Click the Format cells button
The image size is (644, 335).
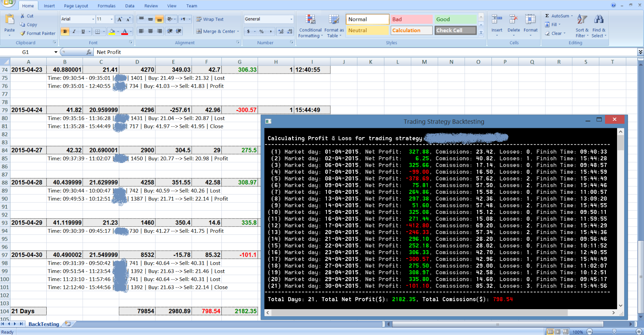(x=530, y=25)
